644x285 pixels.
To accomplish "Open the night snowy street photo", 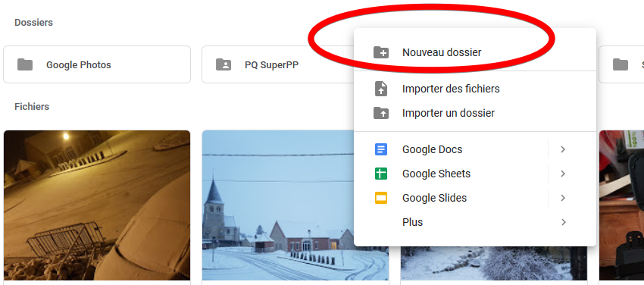I will 97,205.
